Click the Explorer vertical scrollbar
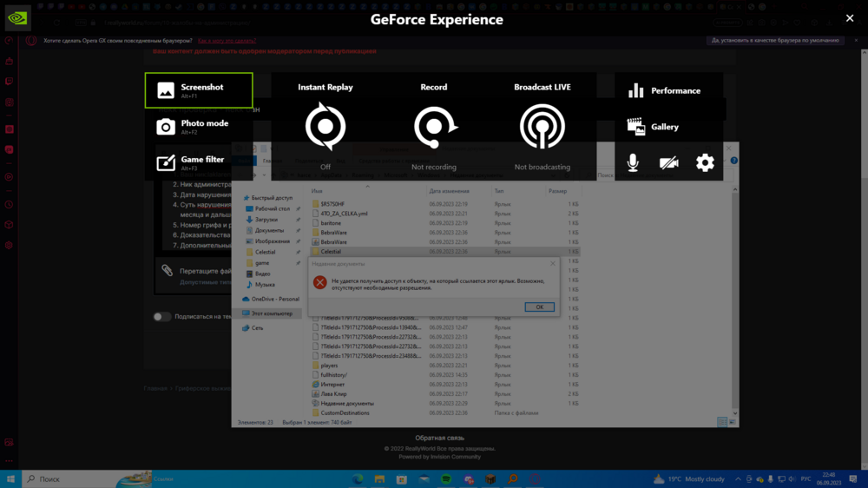868x488 pixels. click(735, 301)
